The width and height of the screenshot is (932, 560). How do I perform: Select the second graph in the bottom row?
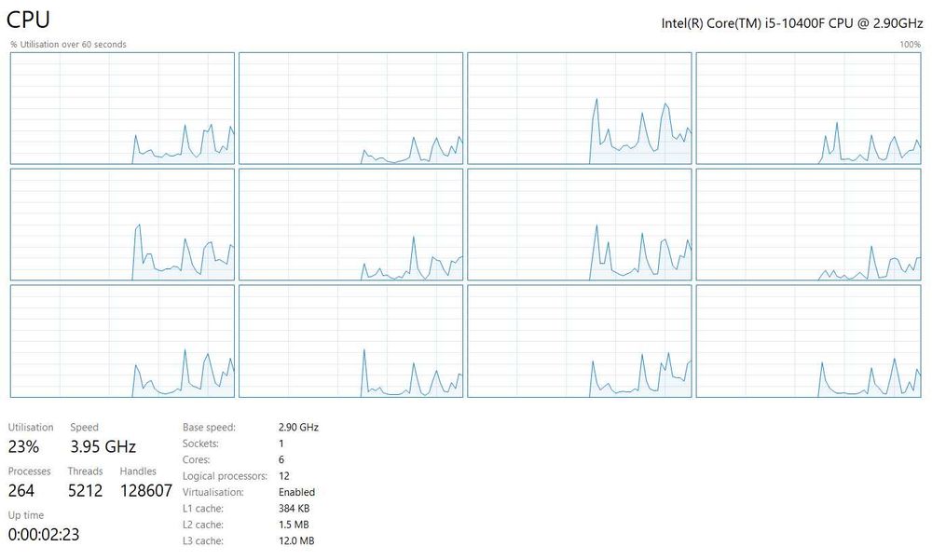pyautogui.click(x=350, y=341)
